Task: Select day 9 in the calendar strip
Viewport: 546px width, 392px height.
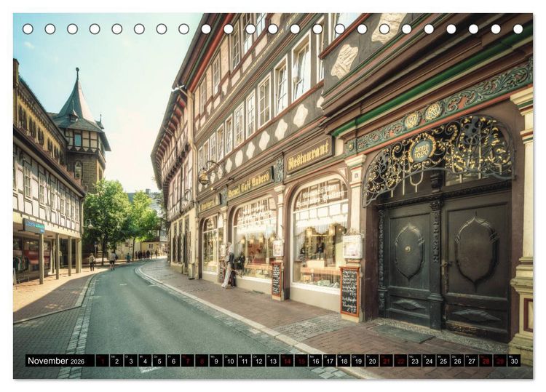Action: 216,360
